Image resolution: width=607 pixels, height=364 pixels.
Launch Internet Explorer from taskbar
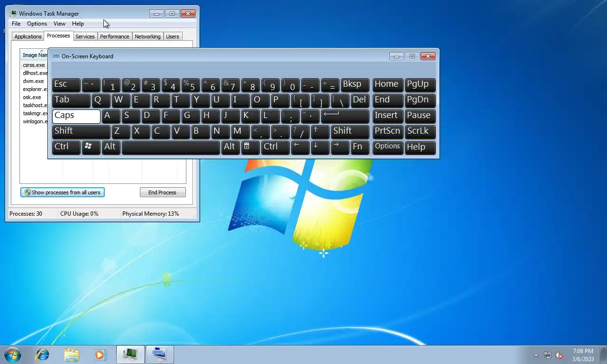[x=43, y=355]
